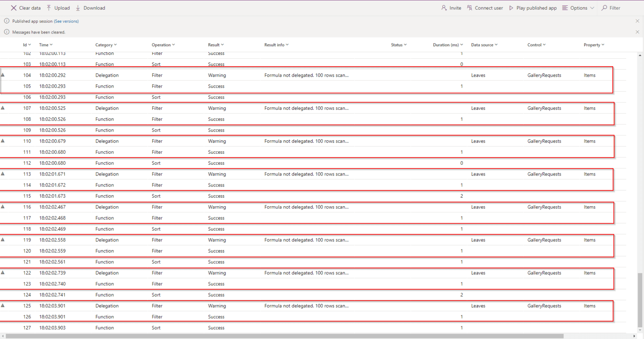Click the info icon on Published app session banner

click(x=6, y=21)
